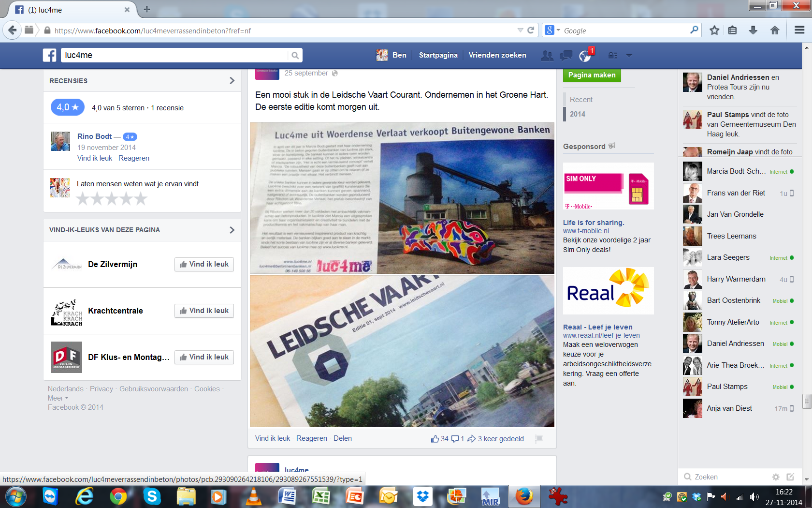Rate with the fifth star
This screenshot has height=508, width=812.
pos(141,199)
